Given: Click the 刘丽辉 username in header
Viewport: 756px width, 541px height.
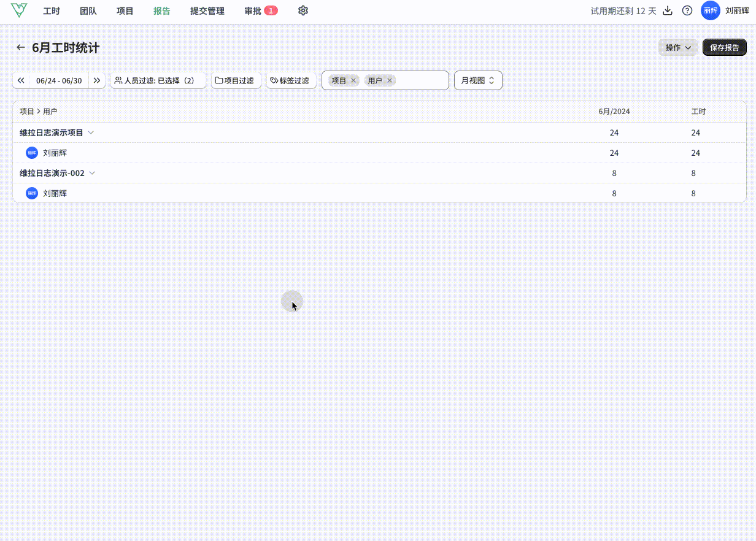Looking at the screenshot, I should click(x=737, y=10).
